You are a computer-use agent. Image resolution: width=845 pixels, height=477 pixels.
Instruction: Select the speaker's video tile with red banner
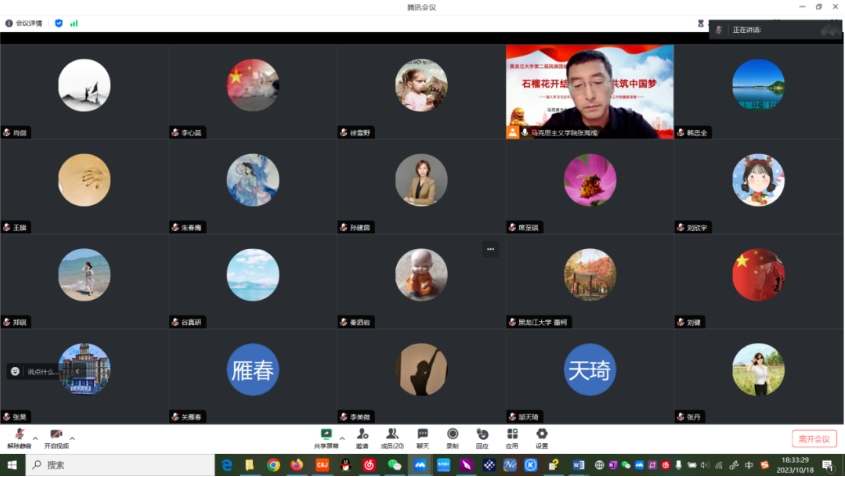point(589,90)
